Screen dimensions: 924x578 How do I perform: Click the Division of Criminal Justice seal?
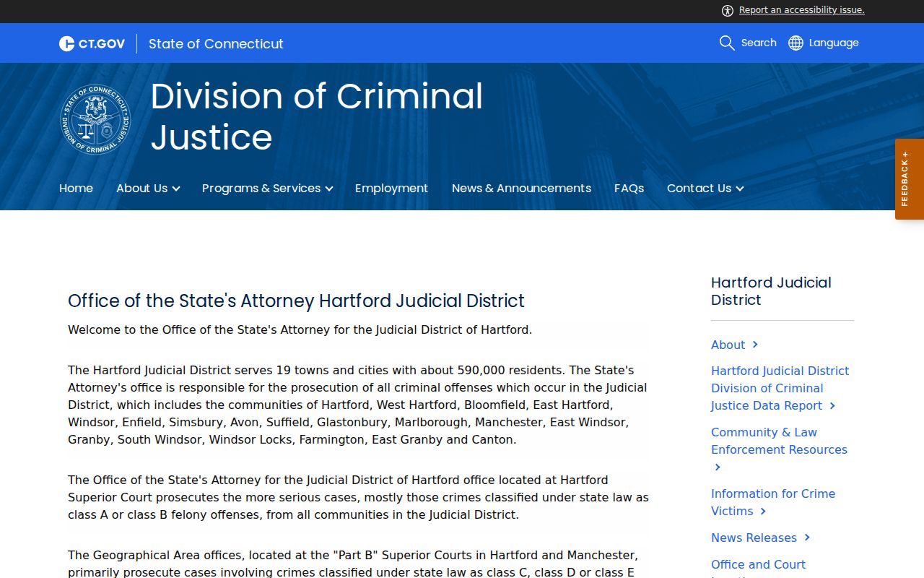tap(95, 119)
